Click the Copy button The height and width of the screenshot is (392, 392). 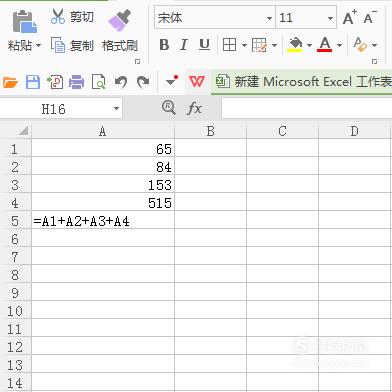click(72, 45)
